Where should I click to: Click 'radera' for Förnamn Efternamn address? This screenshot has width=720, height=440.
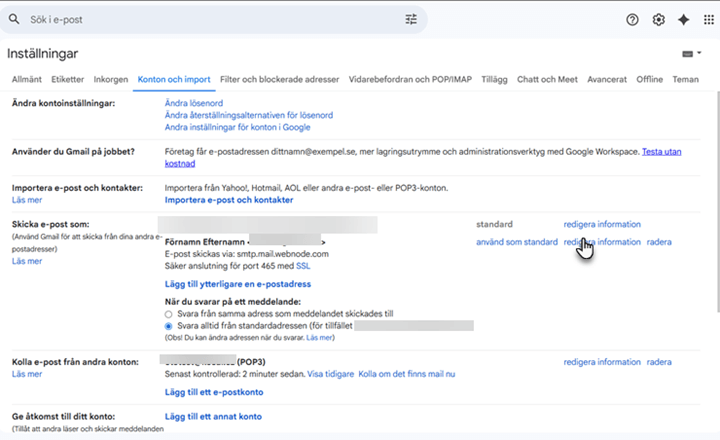[659, 242]
